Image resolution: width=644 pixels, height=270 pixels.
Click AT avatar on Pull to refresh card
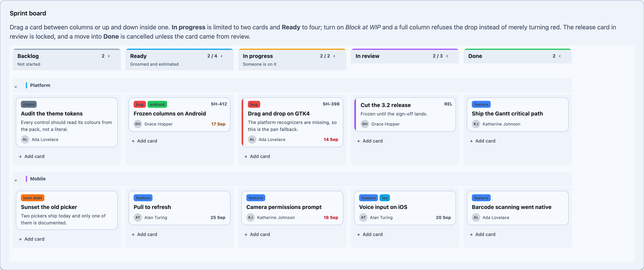click(138, 217)
